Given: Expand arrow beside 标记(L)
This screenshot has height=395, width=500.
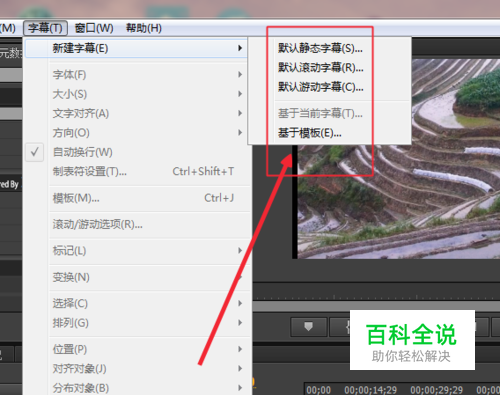Looking at the screenshot, I should pos(240,251).
